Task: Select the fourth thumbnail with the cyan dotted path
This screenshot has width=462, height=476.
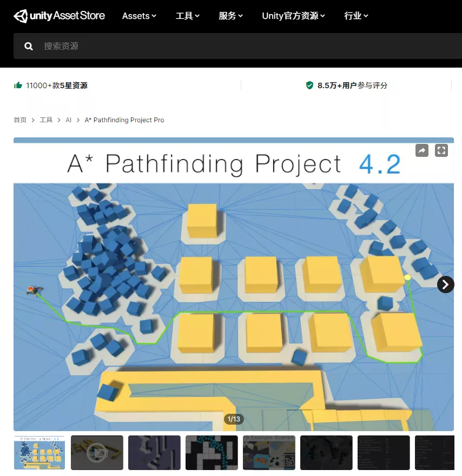Action: click(212, 453)
